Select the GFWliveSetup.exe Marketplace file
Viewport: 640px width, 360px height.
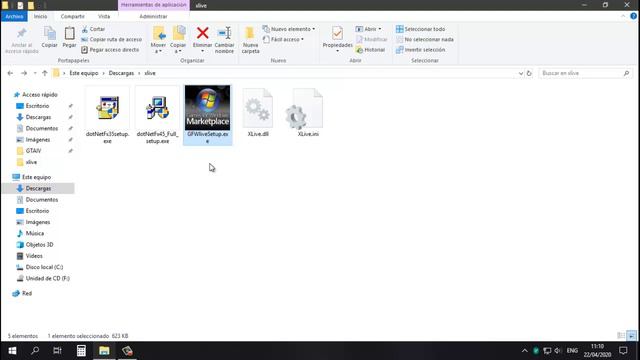[x=208, y=116]
